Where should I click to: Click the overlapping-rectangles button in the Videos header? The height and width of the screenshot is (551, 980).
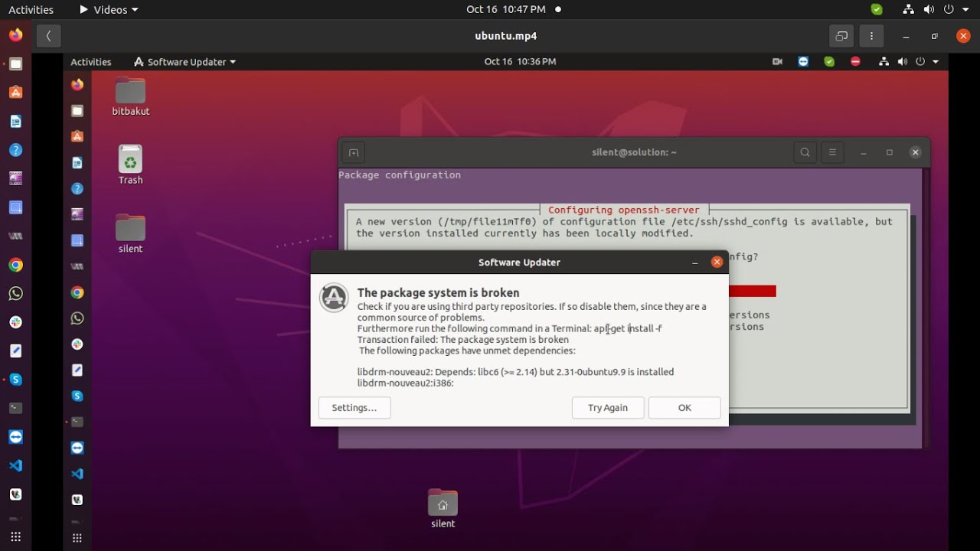(841, 36)
